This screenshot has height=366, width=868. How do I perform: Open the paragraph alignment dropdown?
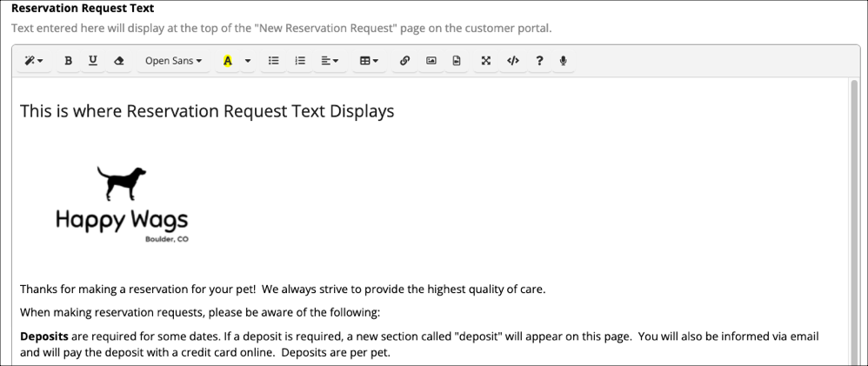(330, 61)
